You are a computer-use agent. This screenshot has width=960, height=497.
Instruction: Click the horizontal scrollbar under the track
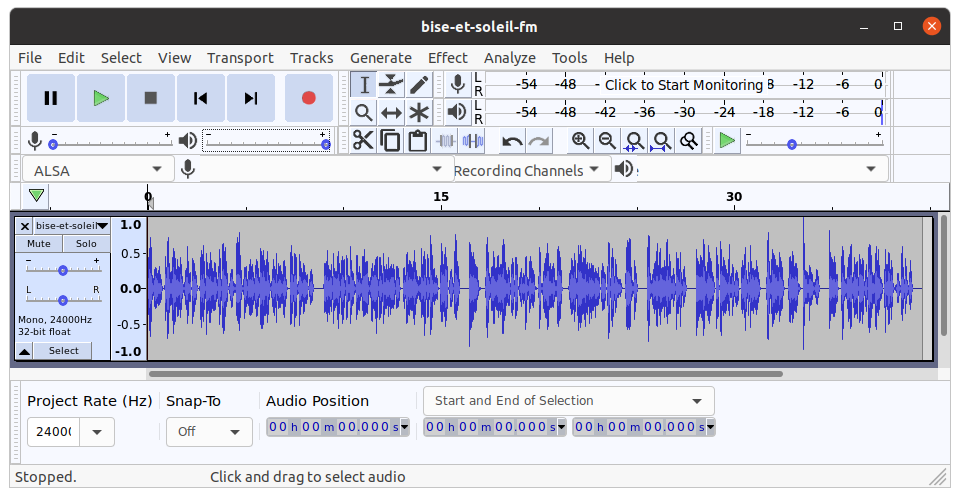(x=466, y=374)
